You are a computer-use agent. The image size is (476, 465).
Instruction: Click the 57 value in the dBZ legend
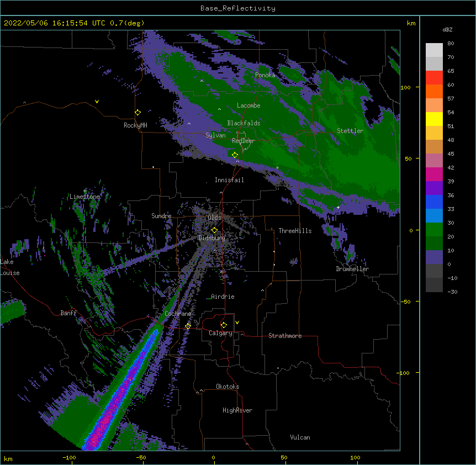(x=451, y=99)
